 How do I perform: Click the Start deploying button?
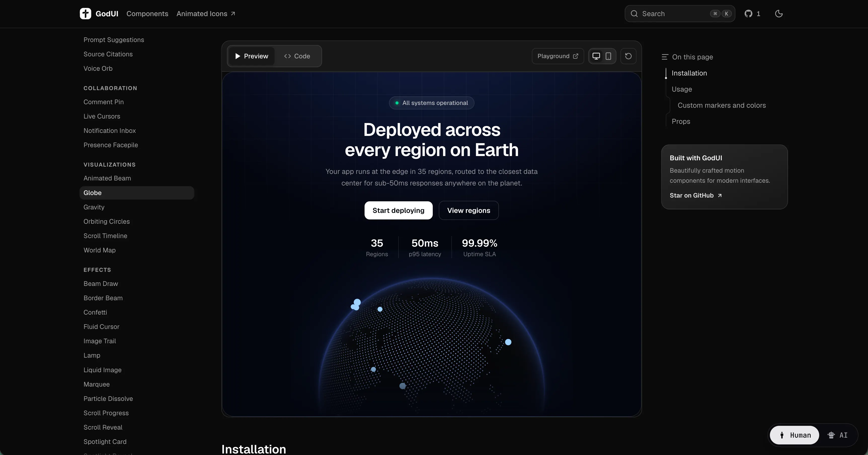398,210
